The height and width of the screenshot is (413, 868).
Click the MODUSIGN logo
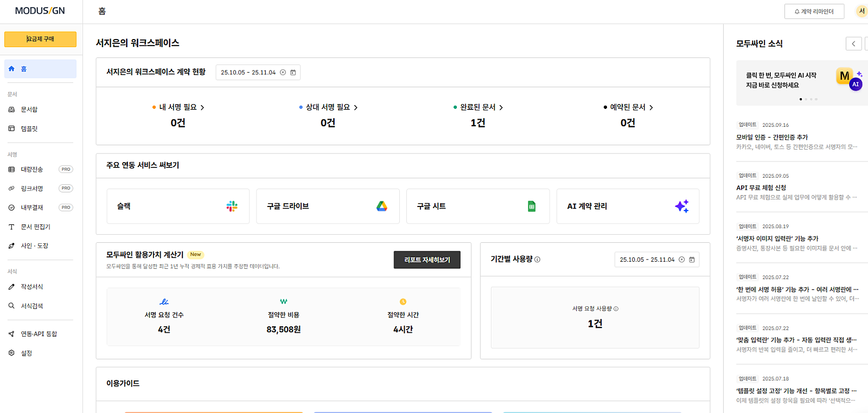click(x=40, y=11)
